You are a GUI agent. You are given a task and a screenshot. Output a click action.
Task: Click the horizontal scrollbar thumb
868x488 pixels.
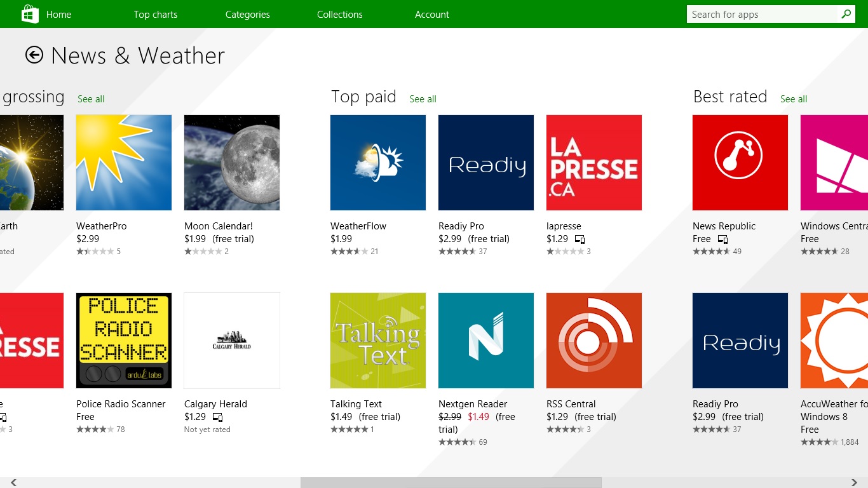(451, 483)
